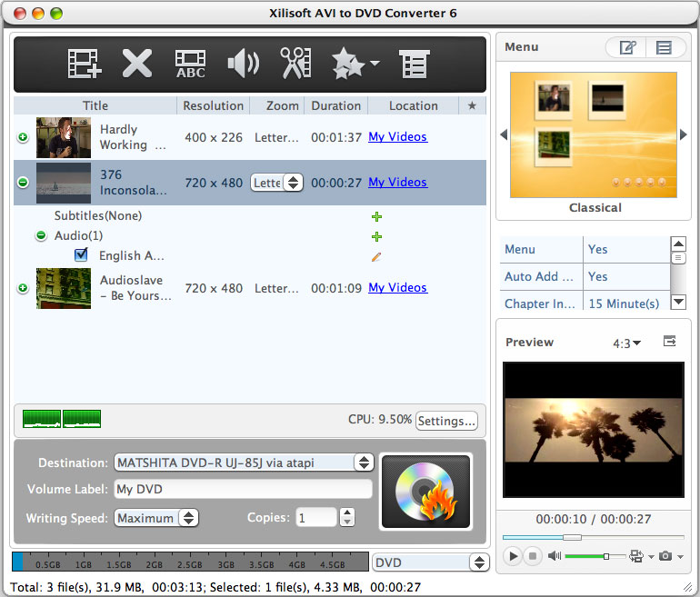Image resolution: width=700 pixels, height=597 pixels.
Task: Click the burn disc flame button
Action: click(x=425, y=492)
